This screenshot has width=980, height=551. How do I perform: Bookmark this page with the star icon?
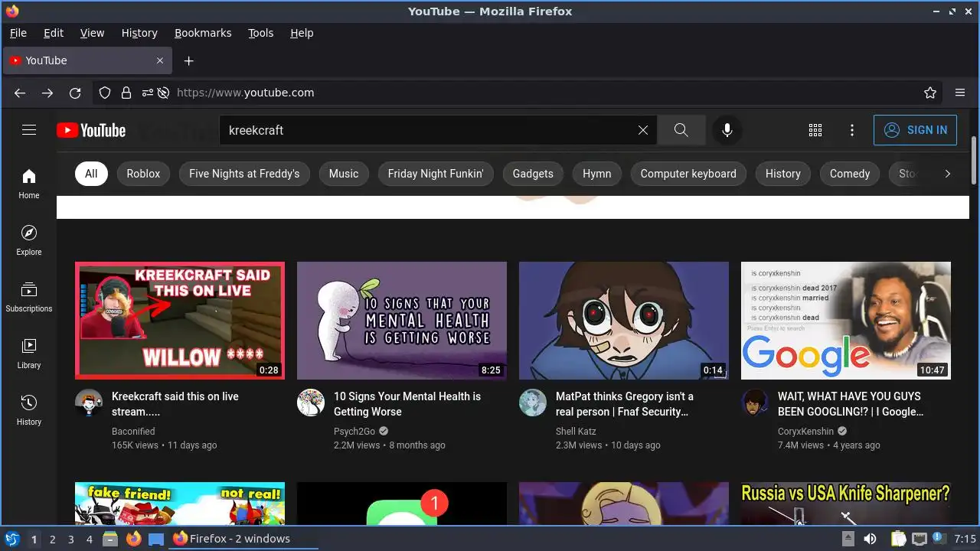(930, 93)
